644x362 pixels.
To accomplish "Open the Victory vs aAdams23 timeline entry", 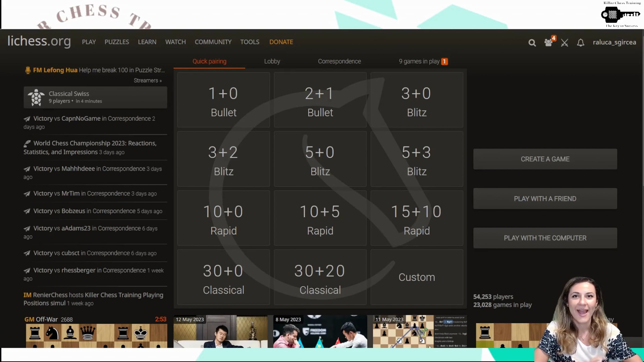I will (90, 232).
